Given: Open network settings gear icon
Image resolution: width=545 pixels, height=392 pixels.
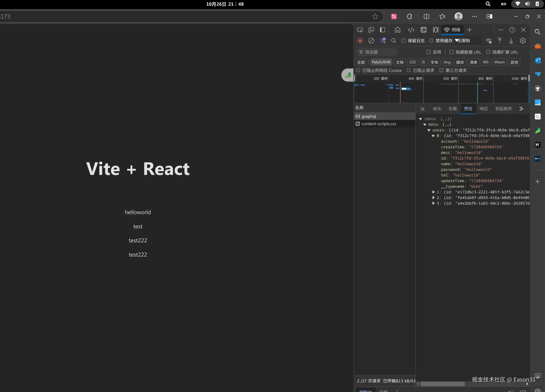Looking at the screenshot, I should point(523,41).
